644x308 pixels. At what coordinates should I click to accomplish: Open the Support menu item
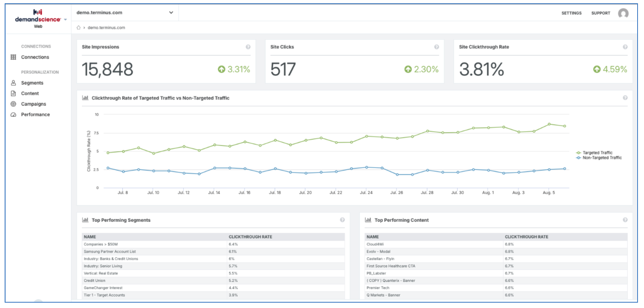pyautogui.click(x=601, y=13)
